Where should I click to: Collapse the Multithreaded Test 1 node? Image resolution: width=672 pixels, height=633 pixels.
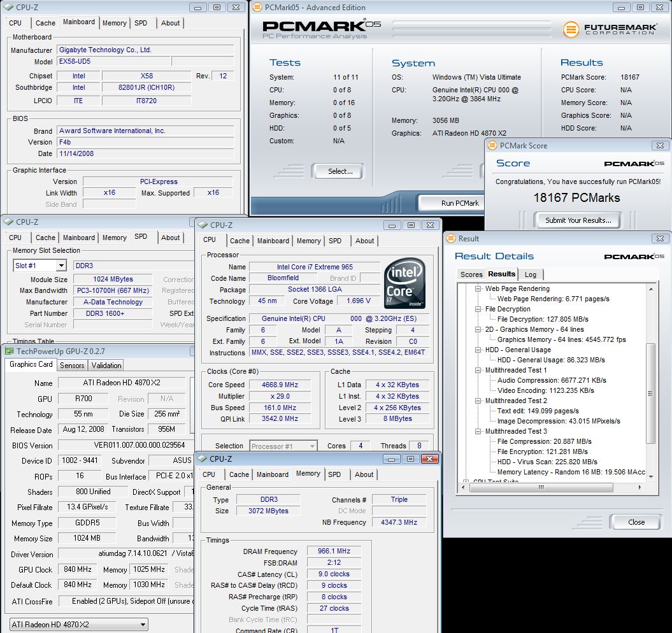(478, 370)
